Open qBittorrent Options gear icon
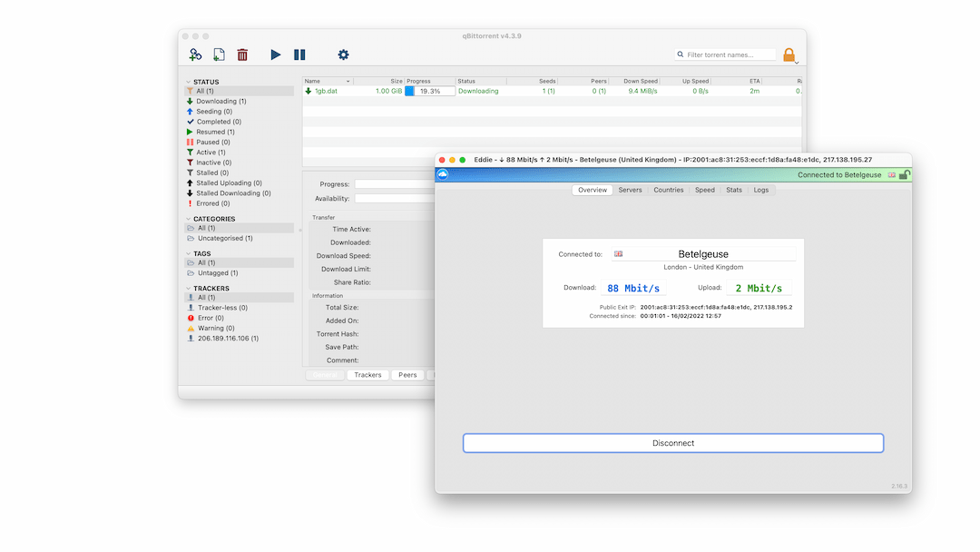Viewport: 980px width, 552px height. tap(343, 55)
